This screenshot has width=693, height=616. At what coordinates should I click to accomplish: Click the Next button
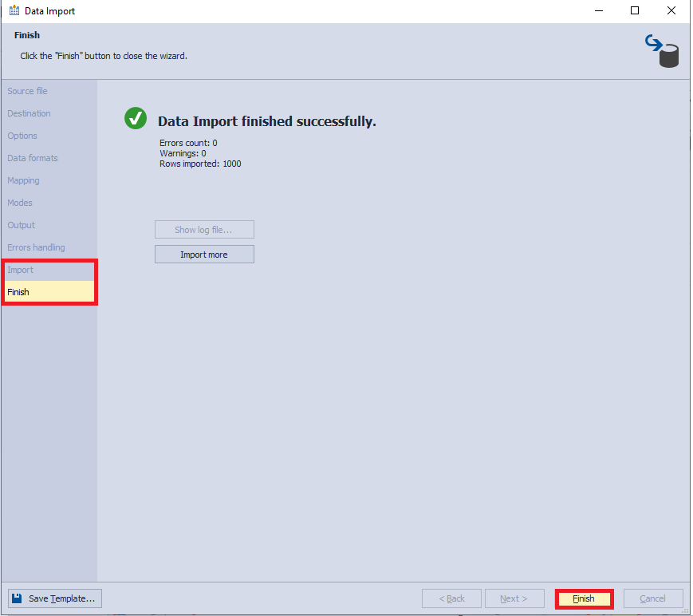click(x=514, y=598)
